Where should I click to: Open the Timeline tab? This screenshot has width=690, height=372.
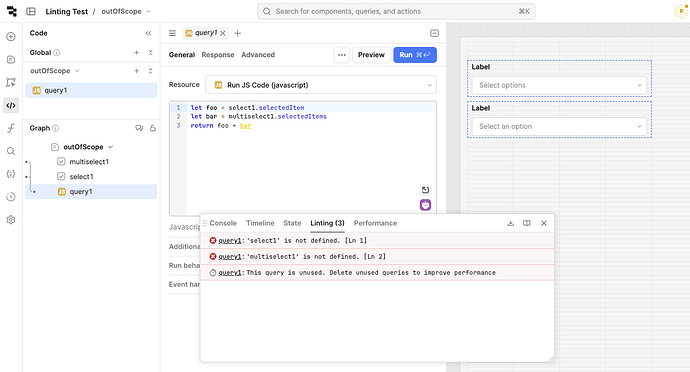point(260,223)
